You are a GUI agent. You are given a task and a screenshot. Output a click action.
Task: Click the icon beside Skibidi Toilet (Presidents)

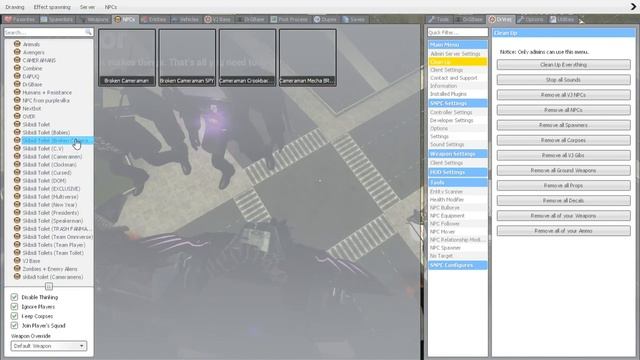17,212
